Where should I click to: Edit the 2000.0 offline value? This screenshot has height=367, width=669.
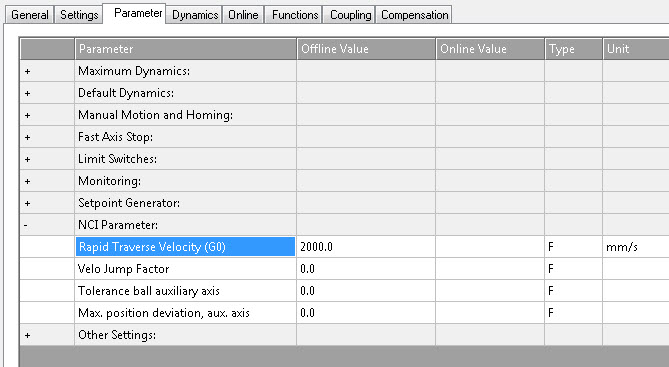pyautogui.click(x=366, y=247)
